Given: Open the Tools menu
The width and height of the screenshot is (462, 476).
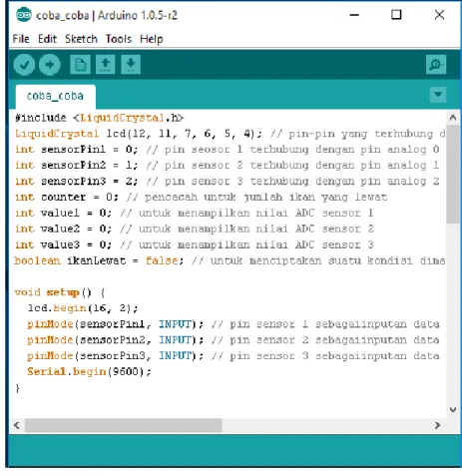Looking at the screenshot, I should pyautogui.click(x=119, y=39).
